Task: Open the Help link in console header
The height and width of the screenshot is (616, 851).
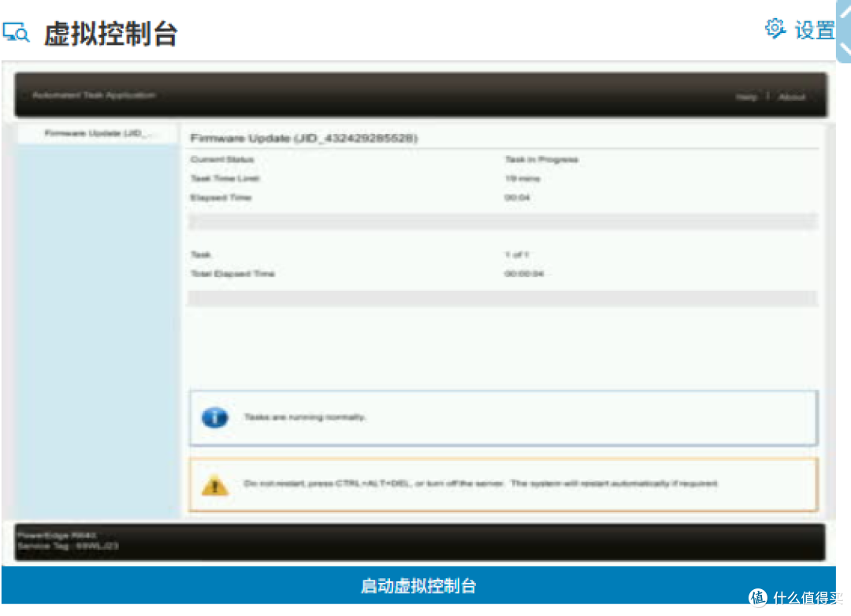Action: 746,97
